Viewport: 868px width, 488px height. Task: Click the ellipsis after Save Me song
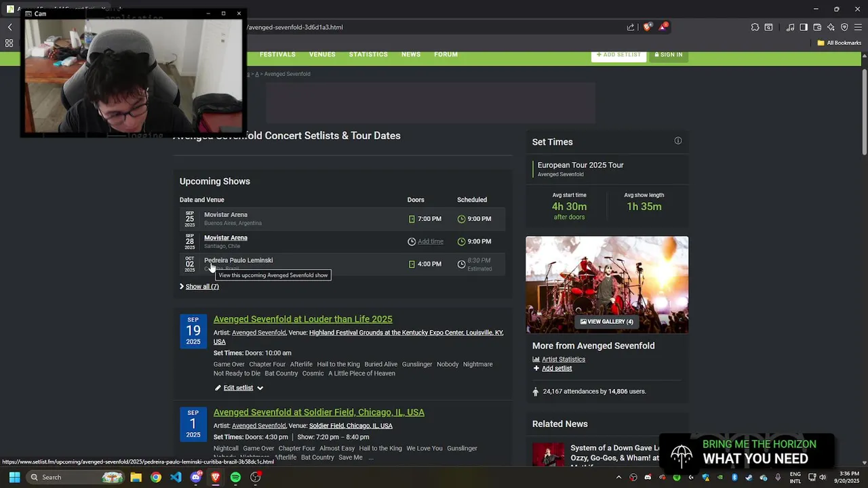coord(370,457)
